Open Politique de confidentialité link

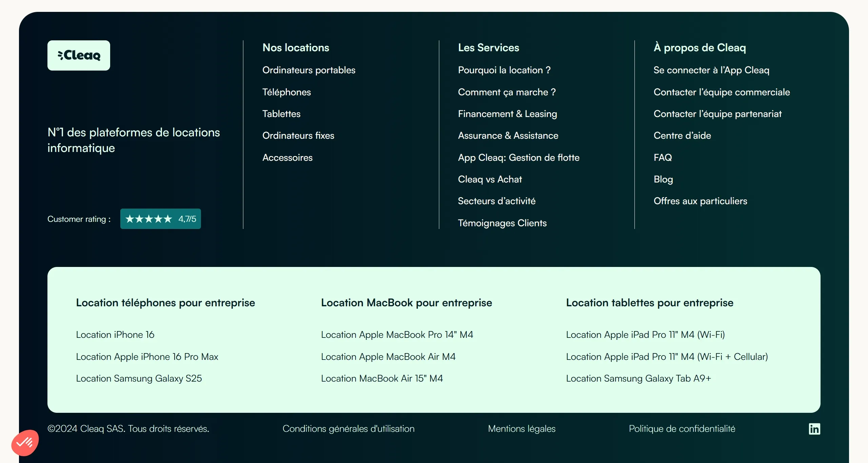682,428
